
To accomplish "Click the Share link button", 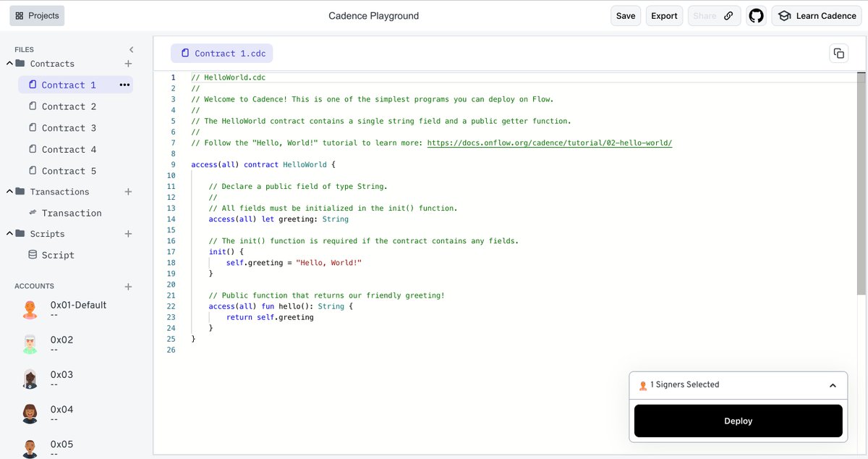I will tap(714, 16).
